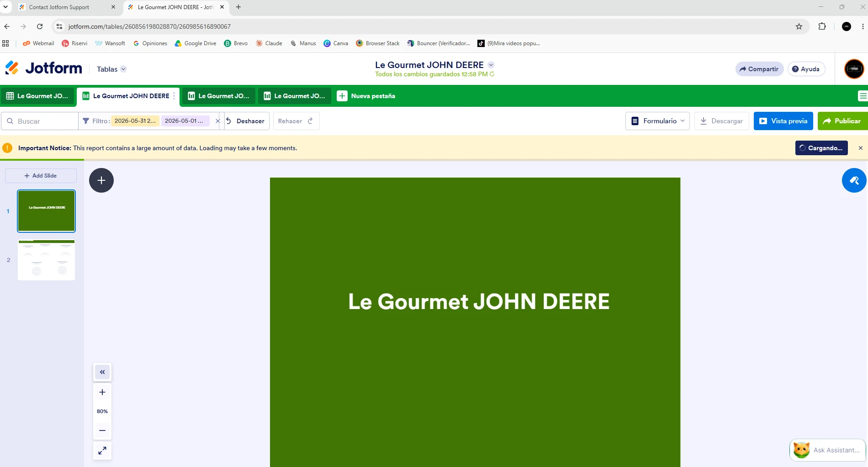Open the browser apps grid icon
This screenshot has width=868, height=467.
(x=5, y=43)
